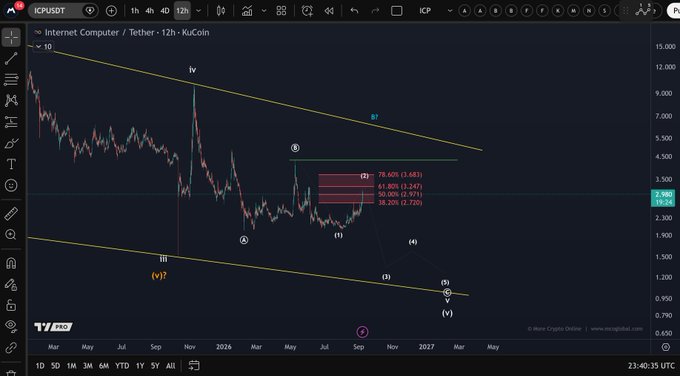Show All available chart data range
The image size is (680, 376).
click(171, 366)
